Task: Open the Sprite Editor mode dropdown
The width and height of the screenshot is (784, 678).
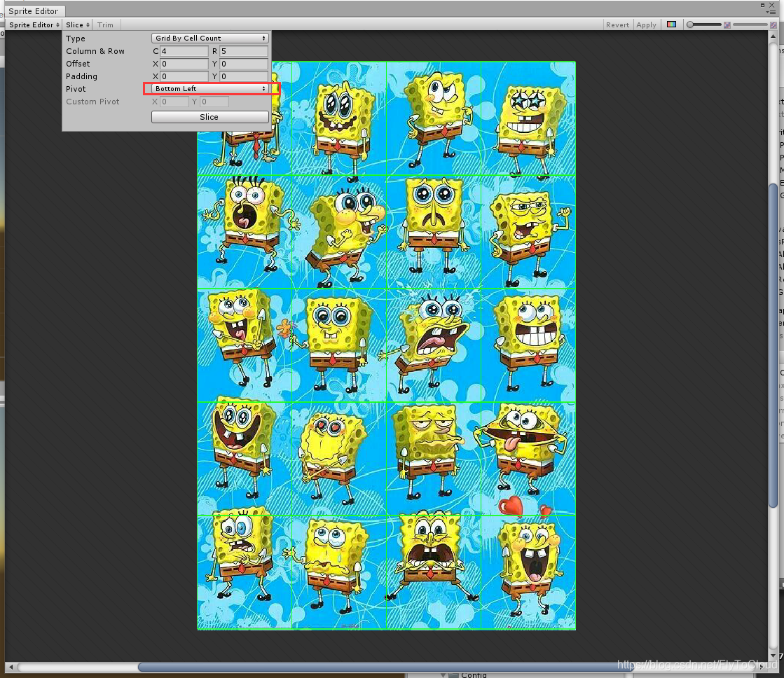Action: [34, 25]
